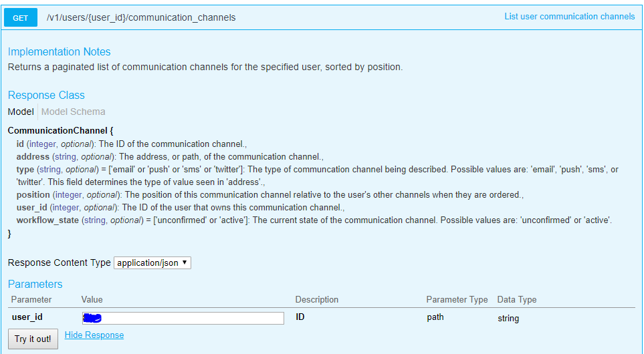Click the /v1/users/{user_id}/communication_channels endpoint path

[141, 17]
